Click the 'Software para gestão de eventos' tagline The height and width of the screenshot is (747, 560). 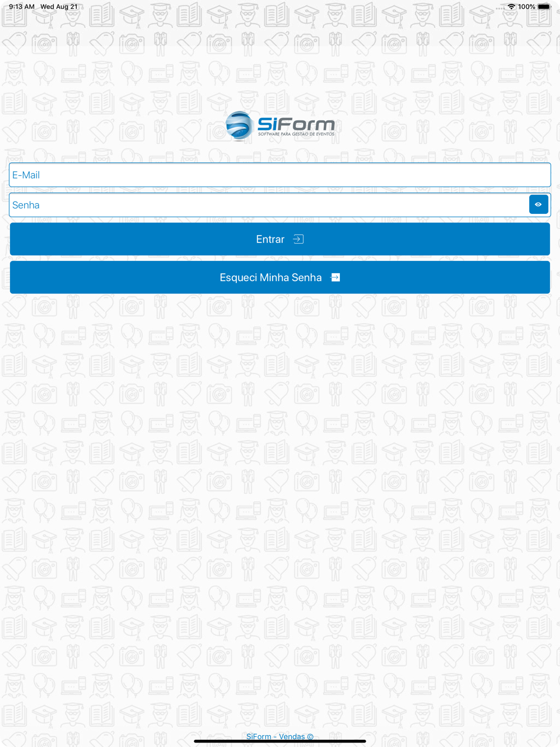(x=296, y=134)
